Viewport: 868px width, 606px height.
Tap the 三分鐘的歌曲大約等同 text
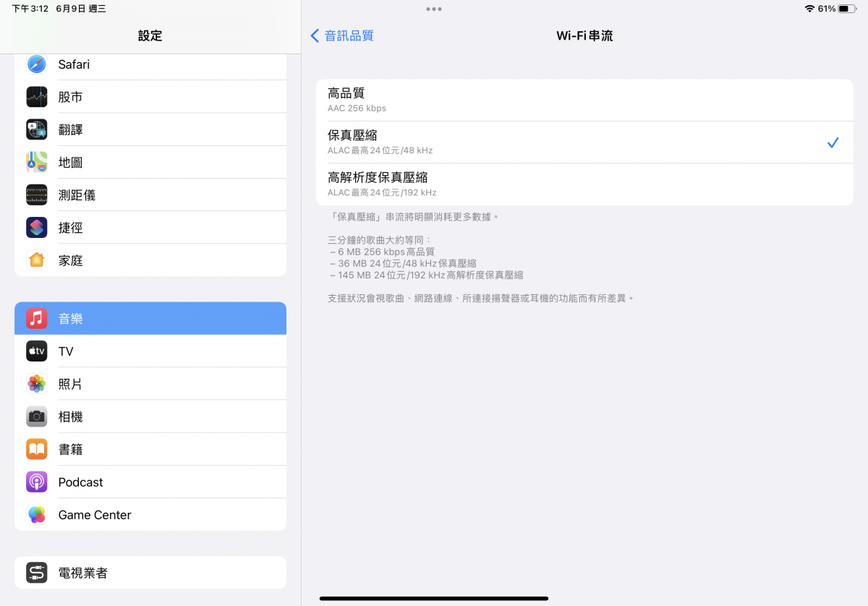click(380, 240)
